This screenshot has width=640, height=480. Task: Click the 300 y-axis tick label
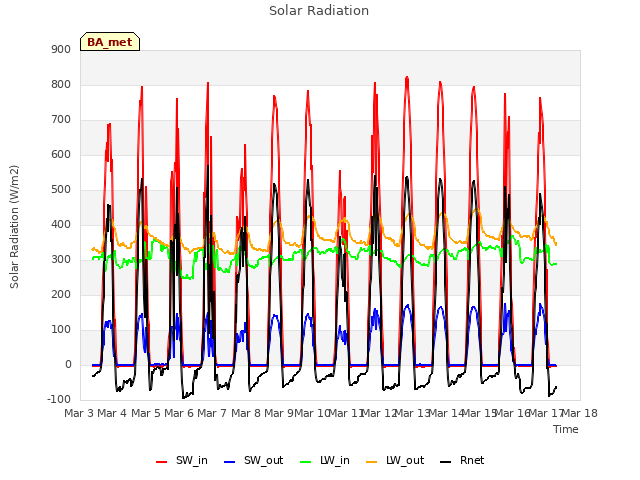click(x=61, y=260)
